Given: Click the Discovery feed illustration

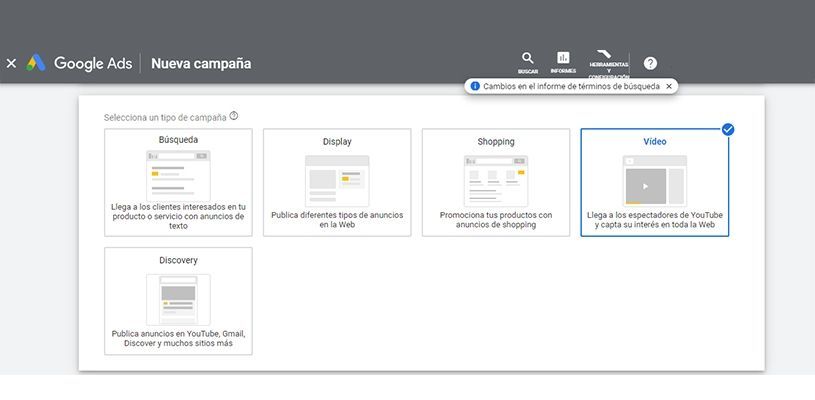Looking at the screenshot, I should tap(178, 299).
